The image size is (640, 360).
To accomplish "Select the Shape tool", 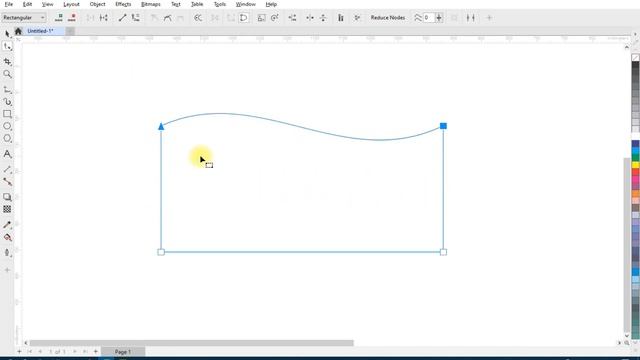I will (x=7, y=47).
